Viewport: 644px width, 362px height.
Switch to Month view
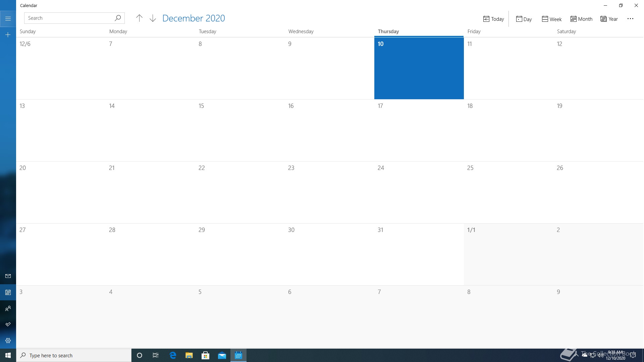pyautogui.click(x=581, y=19)
